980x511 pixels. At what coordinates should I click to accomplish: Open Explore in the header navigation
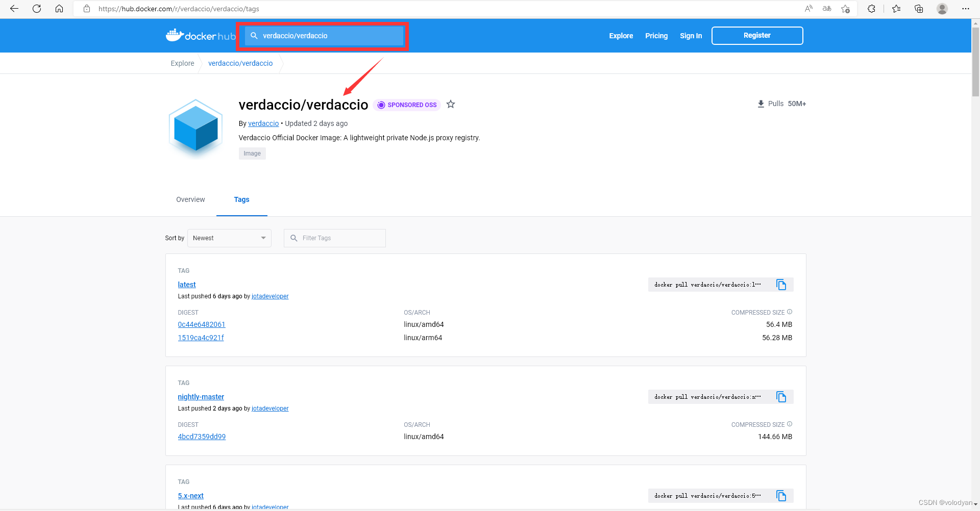621,36
